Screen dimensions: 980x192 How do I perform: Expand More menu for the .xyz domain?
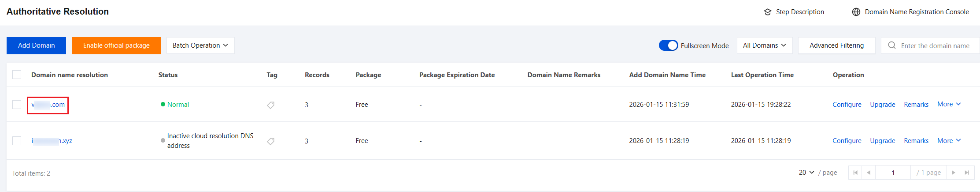[949, 141]
